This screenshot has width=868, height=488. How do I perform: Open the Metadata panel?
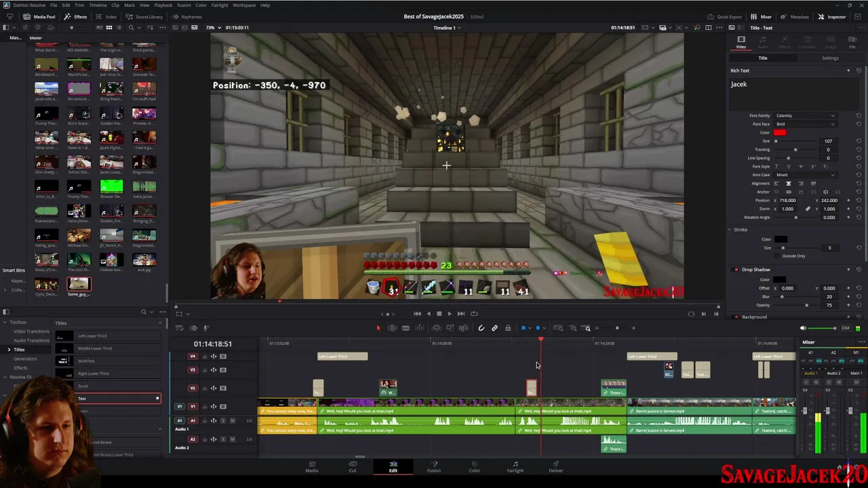795,16
